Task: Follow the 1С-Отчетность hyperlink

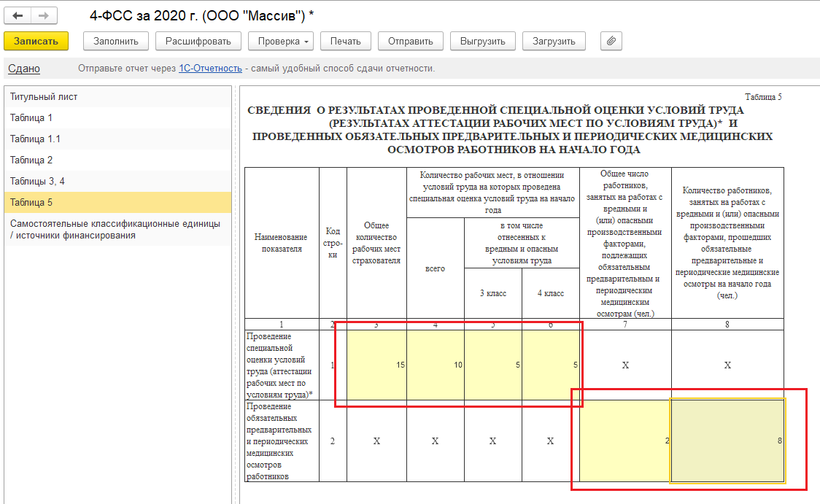Action: tap(210, 69)
